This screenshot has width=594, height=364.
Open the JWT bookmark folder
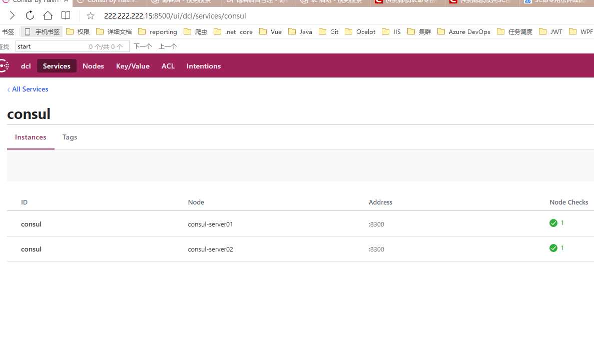[x=551, y=32]
